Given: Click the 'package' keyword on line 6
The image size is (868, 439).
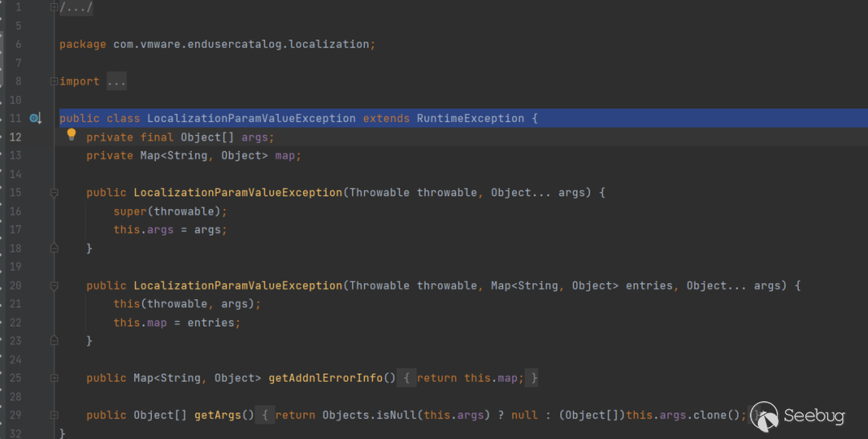Looking at the screenshot, I should 83,44.
